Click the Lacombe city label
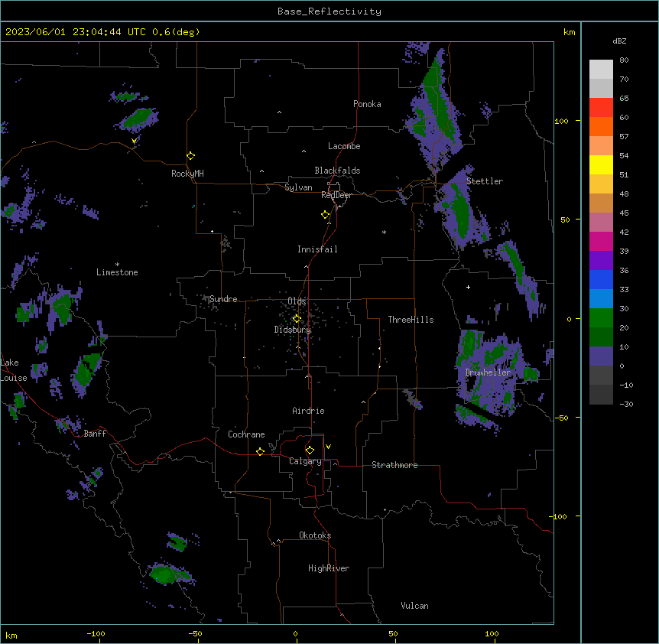This screenshot has height=644, width=659. click(x=344, y=146)
